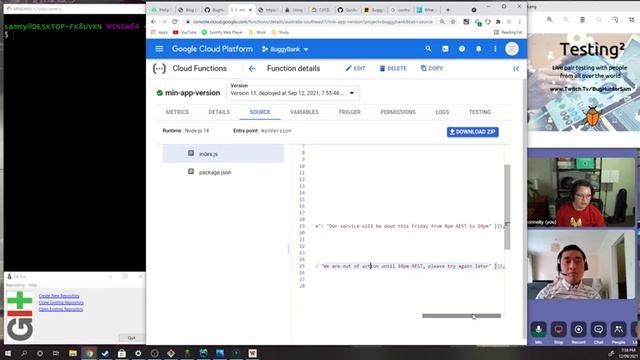The image size is (640, 360).
Task: Select the SOURCE tab
Action: click(260, 112)
